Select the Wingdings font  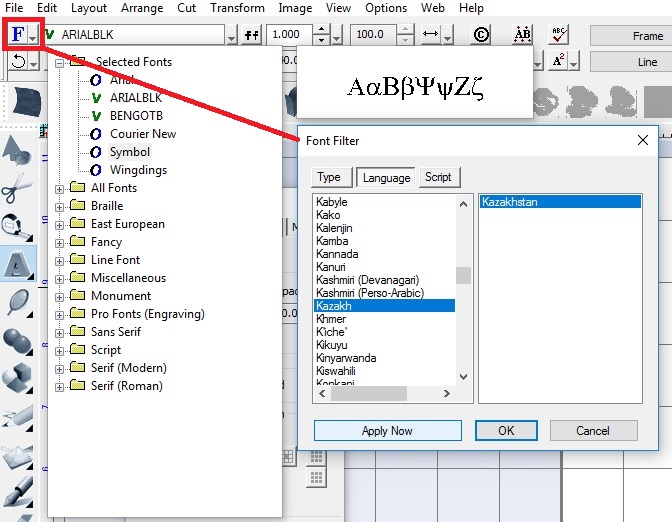[x=138, y=170]
